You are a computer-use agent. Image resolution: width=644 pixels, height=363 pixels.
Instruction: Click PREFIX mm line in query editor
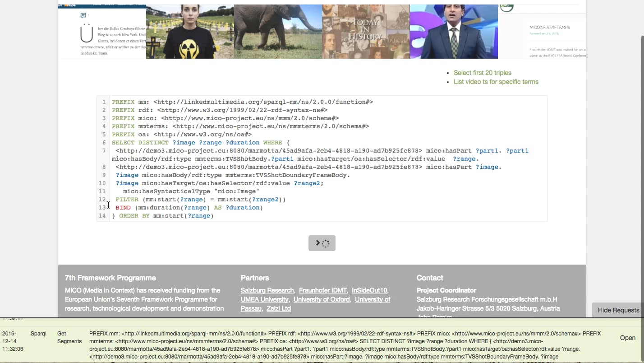coord(242,102)
